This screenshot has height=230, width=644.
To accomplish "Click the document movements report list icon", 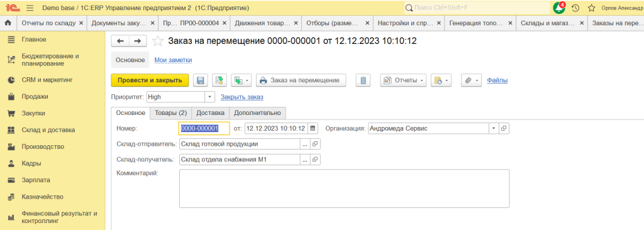I will (x=363, y=80).
